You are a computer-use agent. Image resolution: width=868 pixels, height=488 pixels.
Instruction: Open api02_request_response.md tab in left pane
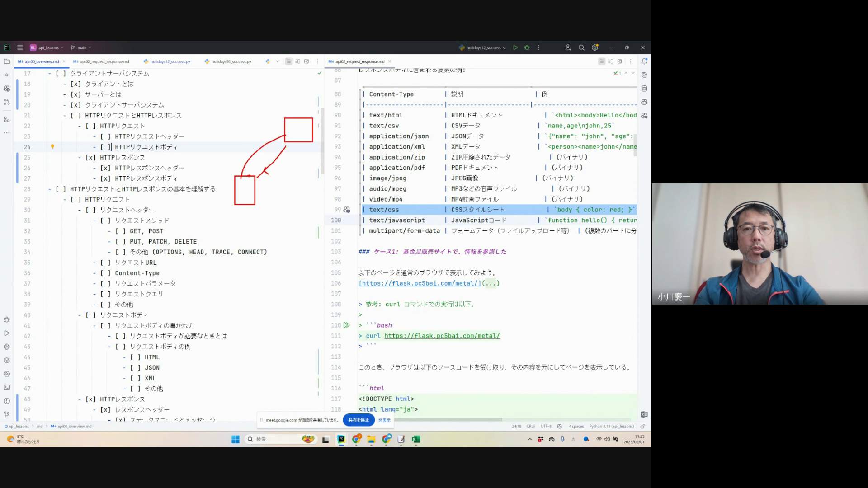(x=104, y=61)
